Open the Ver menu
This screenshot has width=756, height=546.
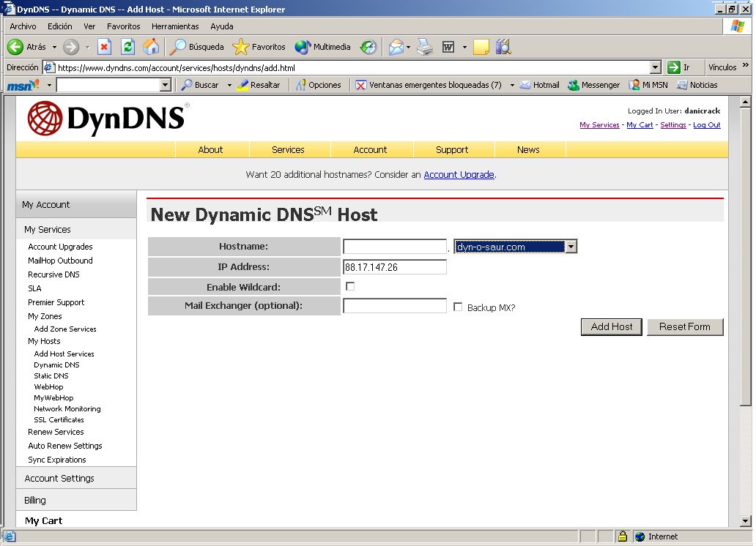coord(89,26)
